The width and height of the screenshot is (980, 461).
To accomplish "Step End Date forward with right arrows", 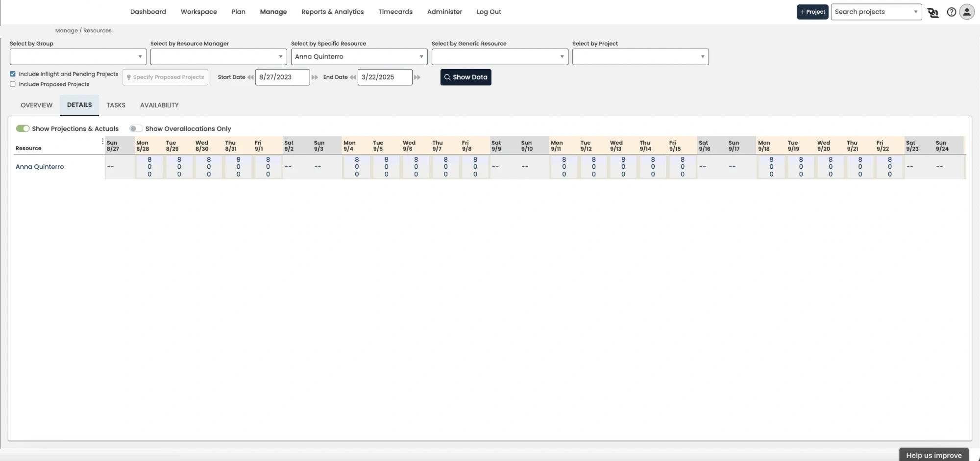I will click(417, 77).
